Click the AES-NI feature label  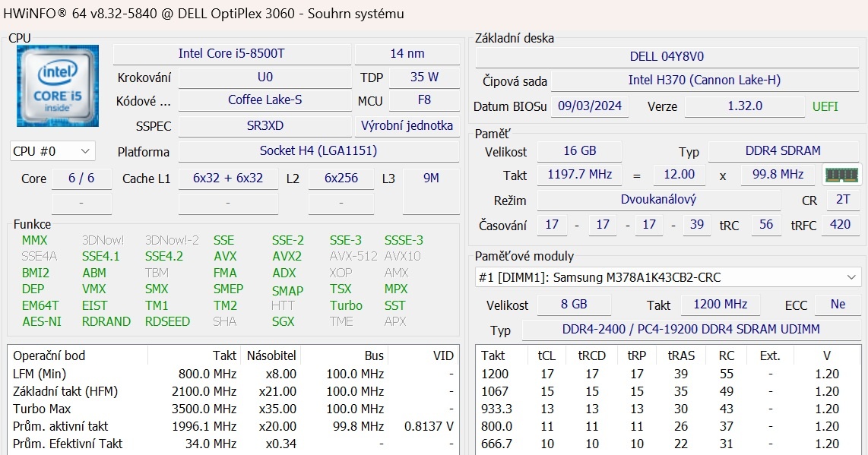pyautogui.click(x=41, y=321)
